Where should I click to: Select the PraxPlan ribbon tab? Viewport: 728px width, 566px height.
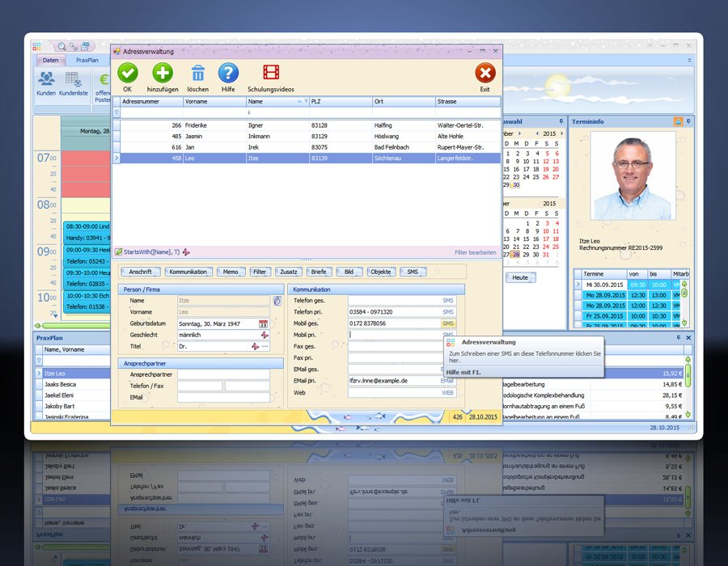(87, 61)
